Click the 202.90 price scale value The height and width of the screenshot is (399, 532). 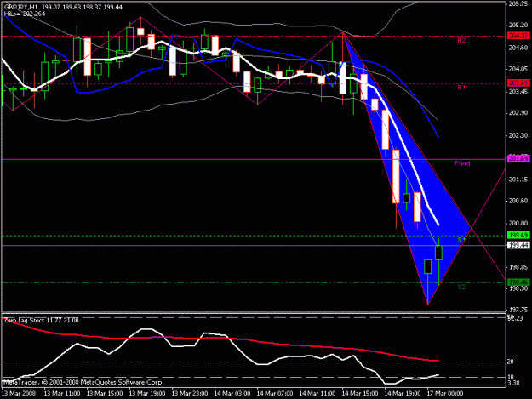(x=518, y=113)
